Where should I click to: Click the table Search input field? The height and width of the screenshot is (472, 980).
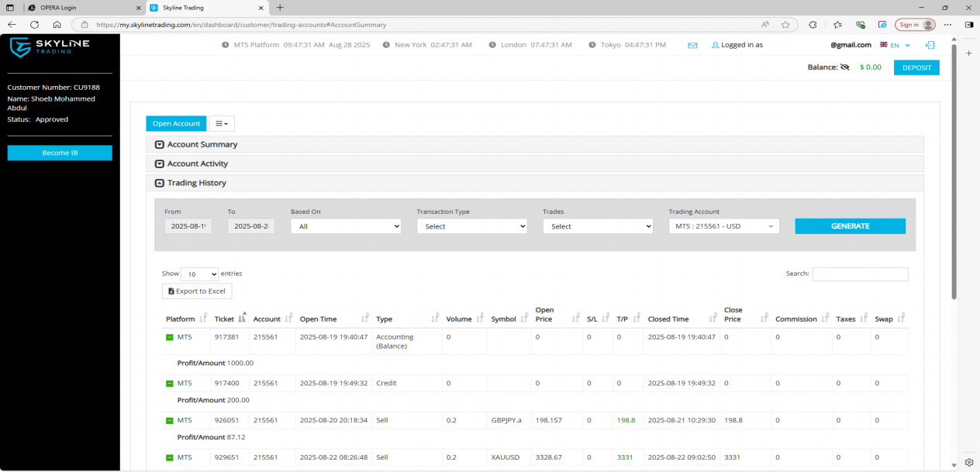tap(860, 274)
